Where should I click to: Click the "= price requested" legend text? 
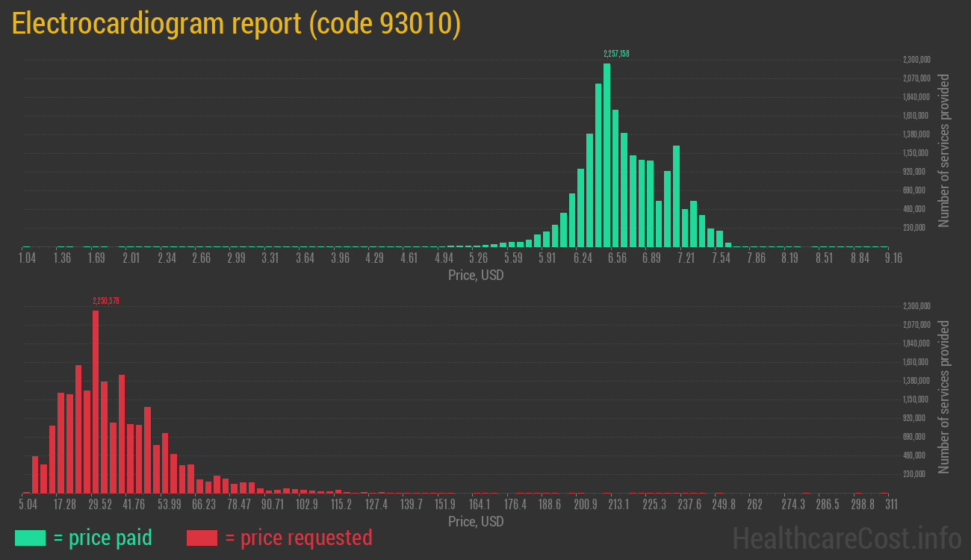pyautogui.click(x=298, y=538)
